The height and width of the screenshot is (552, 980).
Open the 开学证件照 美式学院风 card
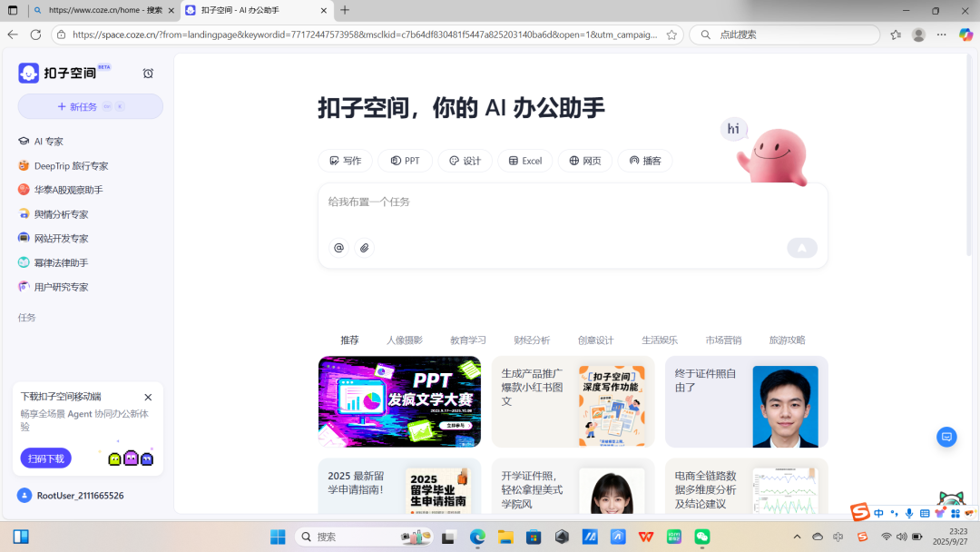(x=573, y=487)
